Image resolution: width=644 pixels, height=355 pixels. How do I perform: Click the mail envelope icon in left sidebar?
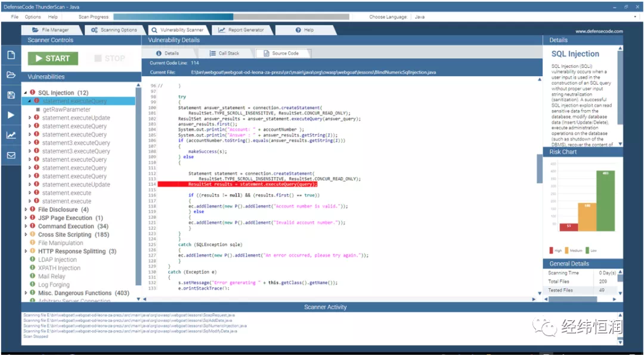point(11,155)
